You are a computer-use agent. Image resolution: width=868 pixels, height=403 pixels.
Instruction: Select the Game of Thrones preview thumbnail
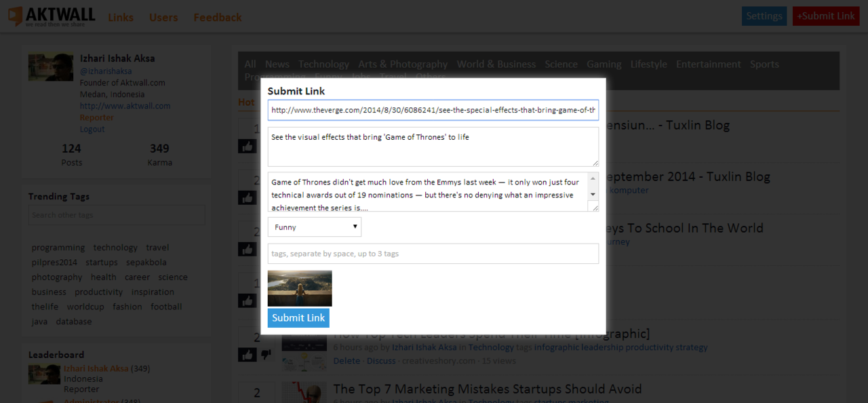[300, 288]
